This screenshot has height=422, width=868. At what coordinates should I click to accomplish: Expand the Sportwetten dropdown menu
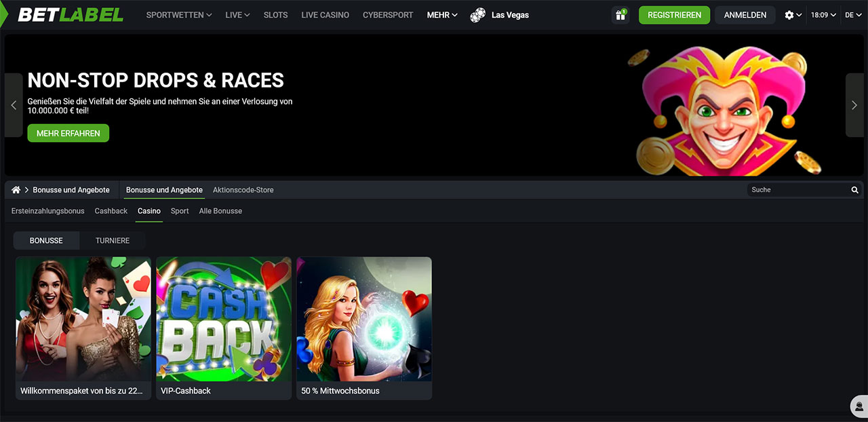pos(179,15)
